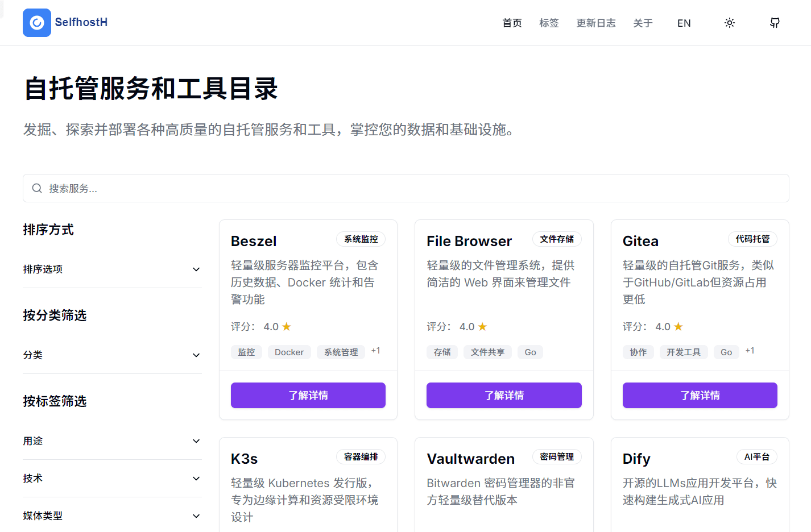Expand the 分类 filter dropdown
811x532 pixels.
coord(112,355)
